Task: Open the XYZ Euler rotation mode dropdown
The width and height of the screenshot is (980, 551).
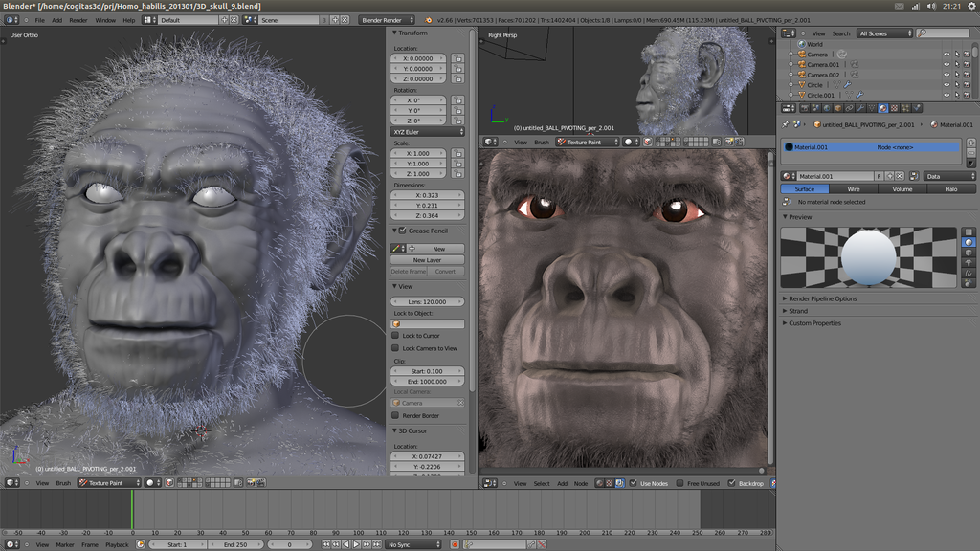Action: 428,132
